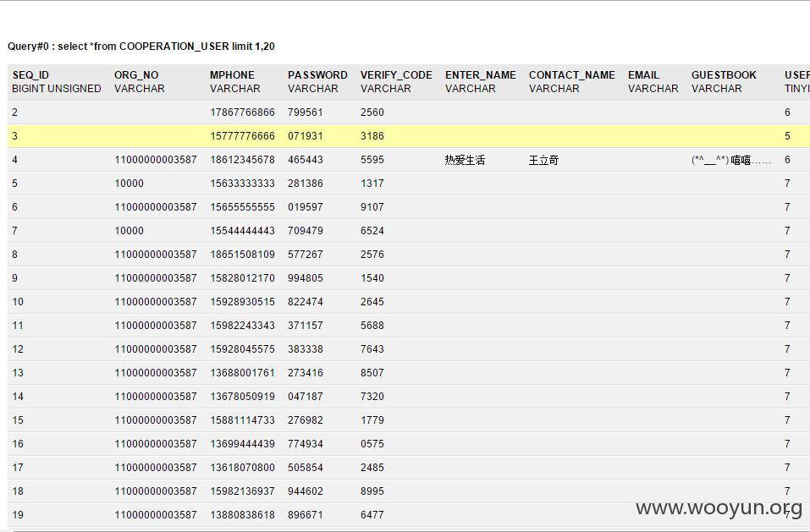Click password cell 944602

[x=306, y=491]
